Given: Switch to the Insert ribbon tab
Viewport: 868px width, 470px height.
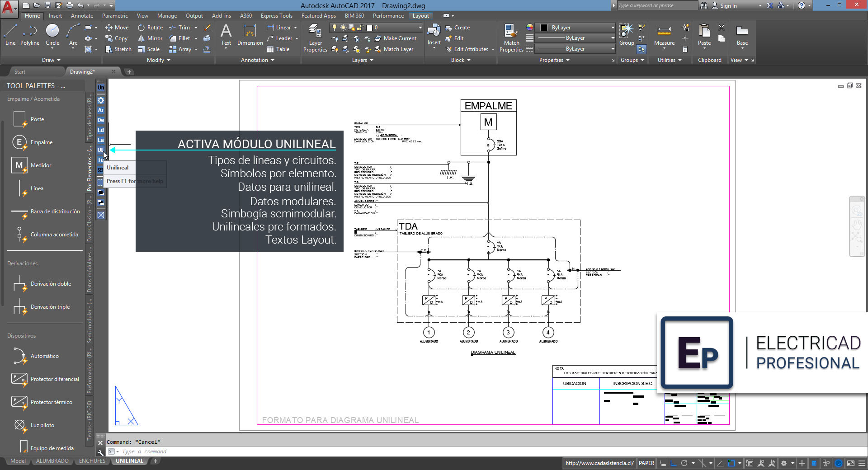Looking at the screenshot, I should [55, 16].
